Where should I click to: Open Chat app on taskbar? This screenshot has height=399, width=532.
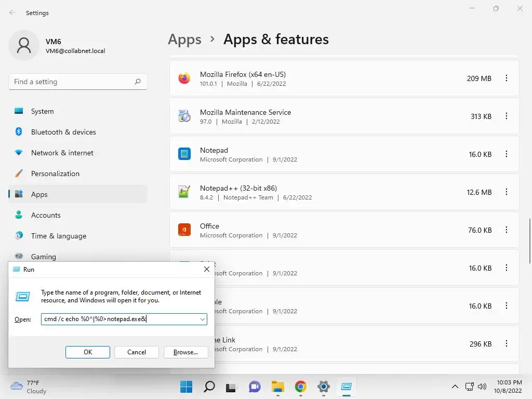[x=255, y=387]
